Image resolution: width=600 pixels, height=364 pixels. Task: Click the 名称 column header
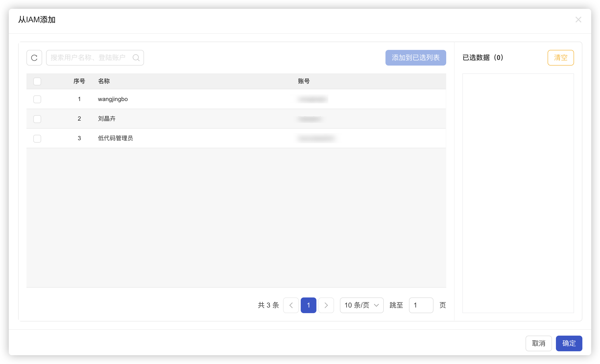click(x=104, y=81)
